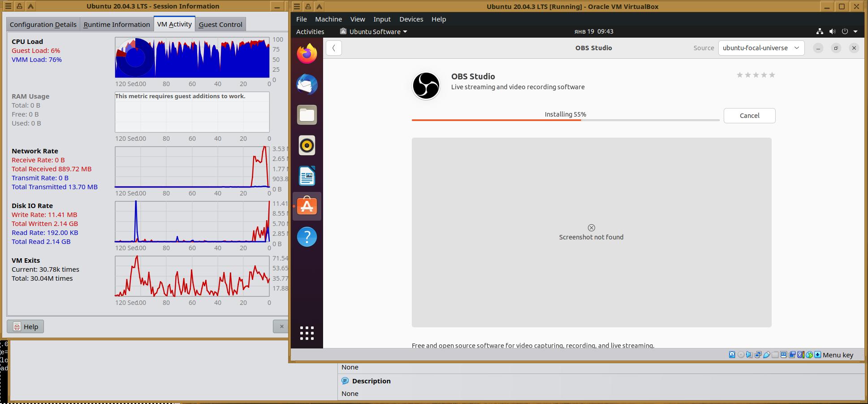Open the View menu
Screen dimensions: 868x404
tap(358, 19)
